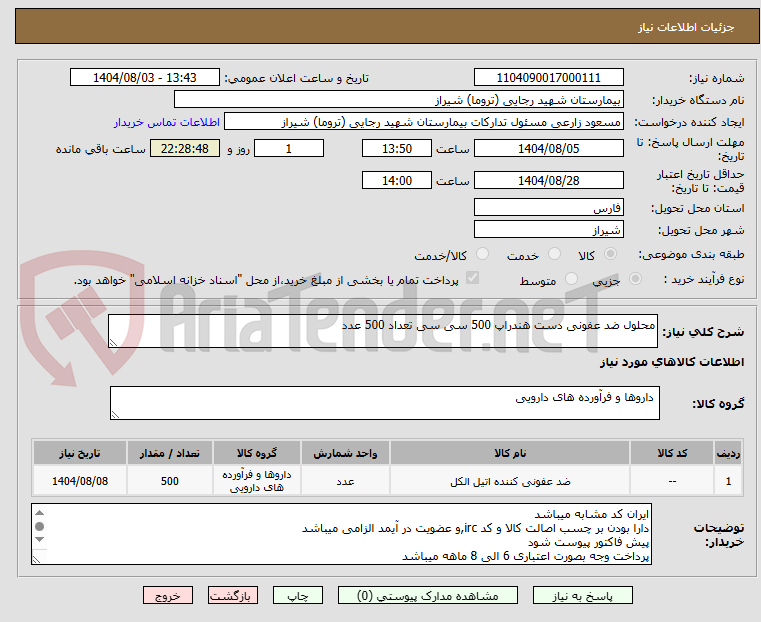Click the buyer notes scrollbar thumb
Screen dimensions: 761x622
click(40, 526)
